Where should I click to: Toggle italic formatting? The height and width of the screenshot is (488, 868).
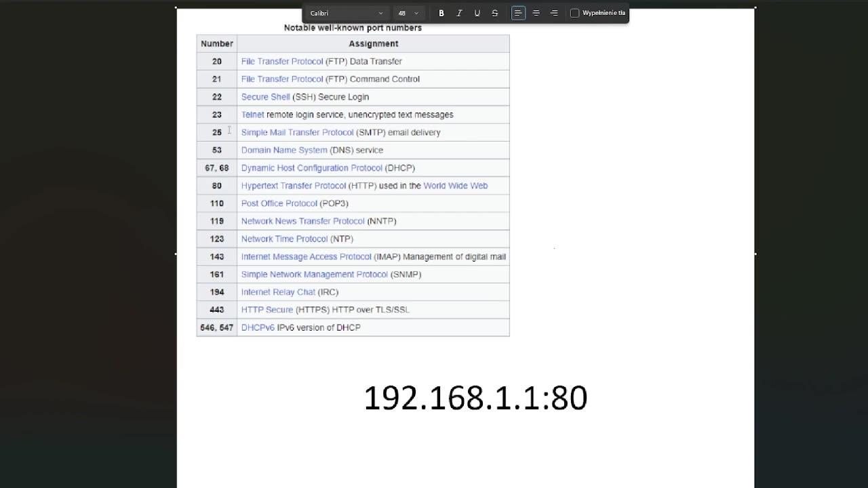(x=459, y=13)
